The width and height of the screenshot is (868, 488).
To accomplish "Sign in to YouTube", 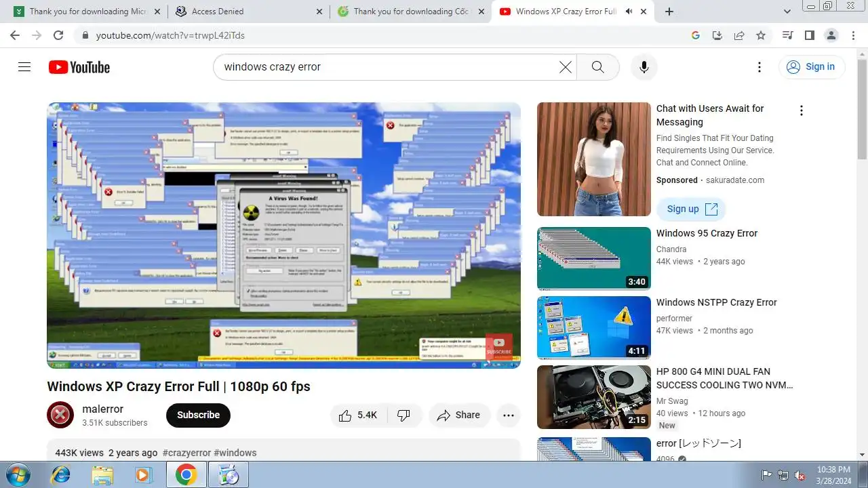I will pyautogui.click(x=811, y=66).
